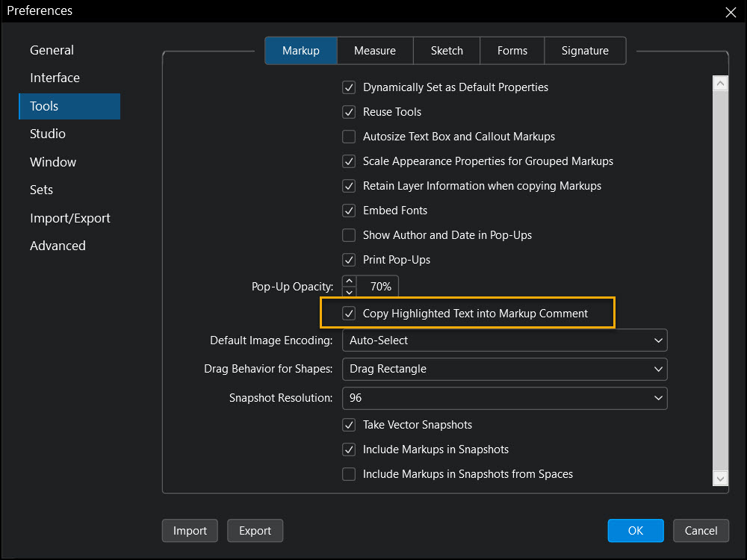This screenshot has width=747, height=560.
Task: Disable "Scale Appearance Properties for Grouped Markups"
Action: click(x=349, y=161)
